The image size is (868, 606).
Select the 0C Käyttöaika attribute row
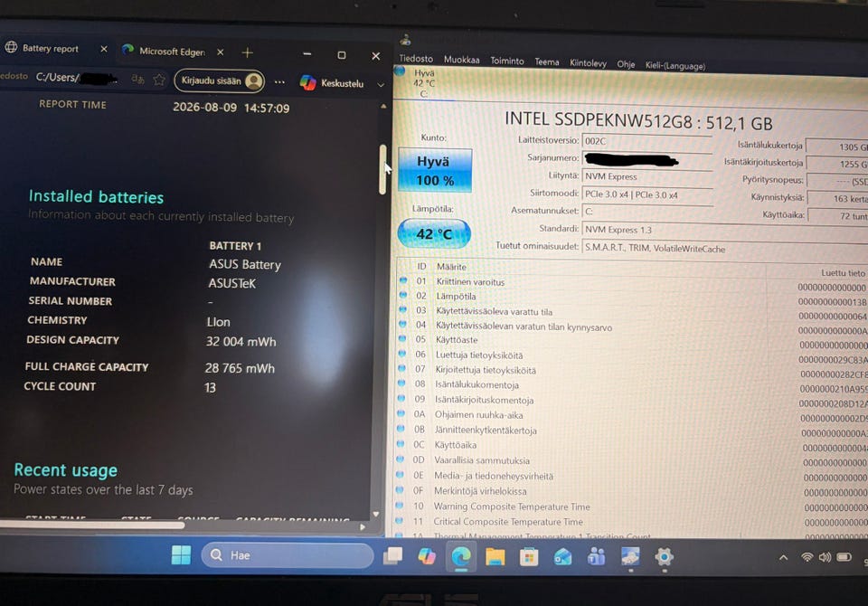(x=632, y=445)
